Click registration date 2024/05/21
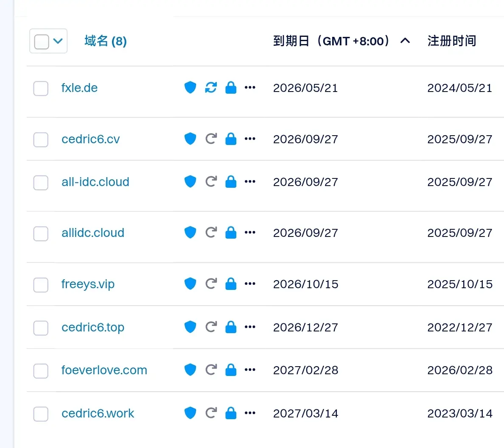Screen dimensions: 504x448 click(x=459, y=88)
